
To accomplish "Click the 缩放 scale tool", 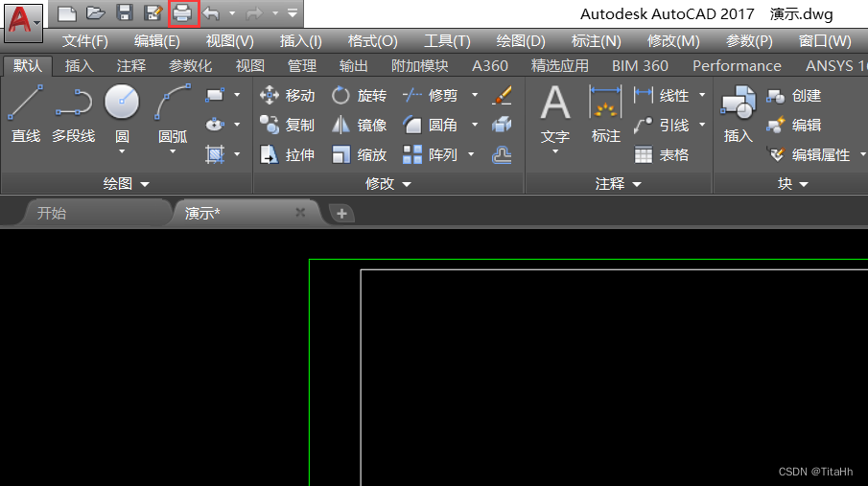I will [x=359, y=155].
